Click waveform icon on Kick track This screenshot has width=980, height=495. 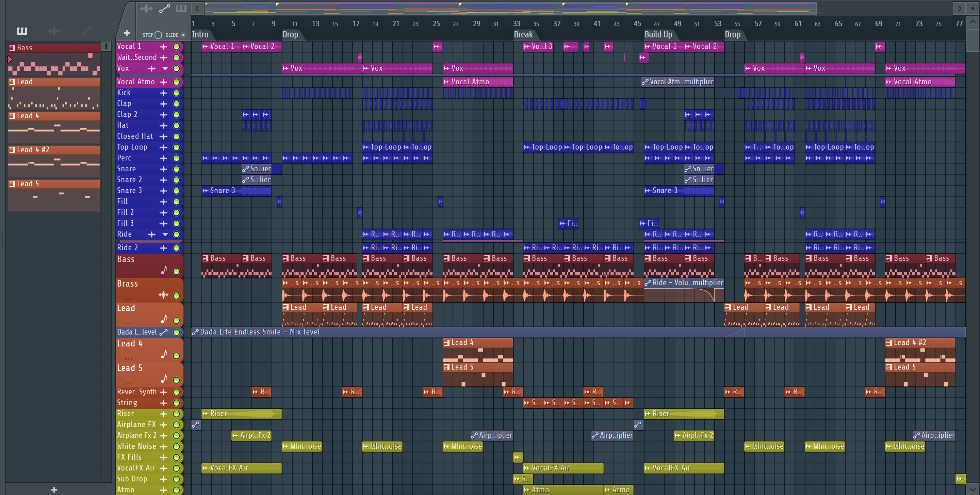[164, 93]
